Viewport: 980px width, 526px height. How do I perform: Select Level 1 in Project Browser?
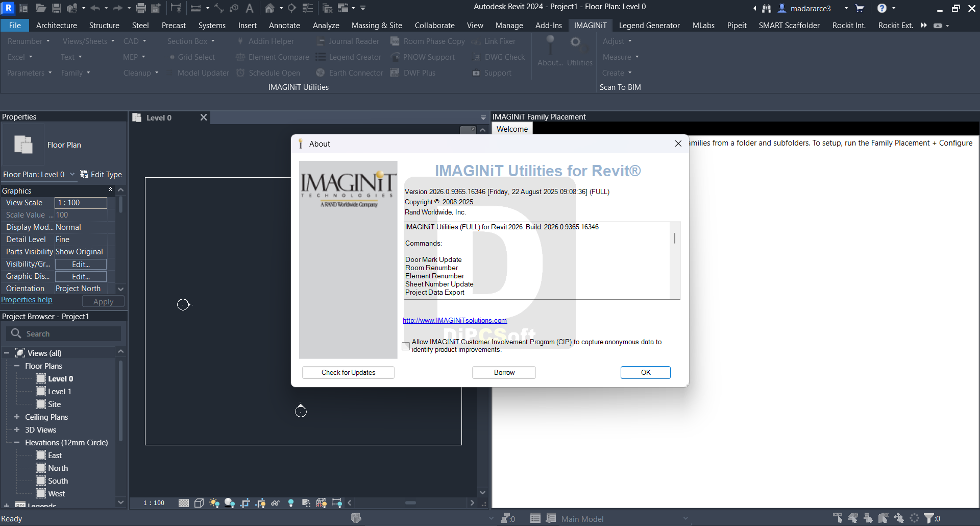tap(59, 392)
